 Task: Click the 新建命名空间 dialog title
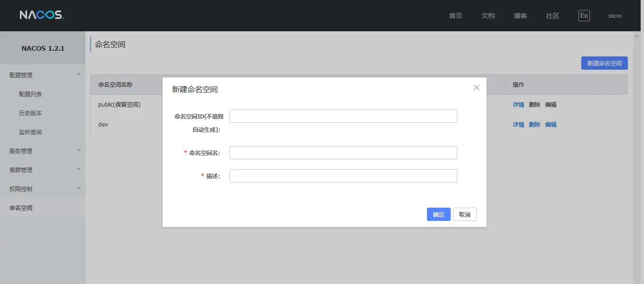pos(195,89)
